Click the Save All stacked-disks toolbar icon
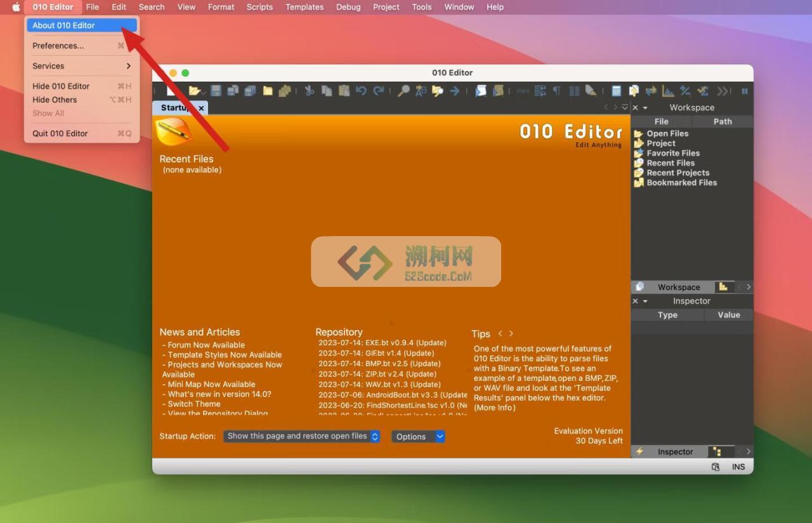The image size is (812, 523). [x=250, y=91]
